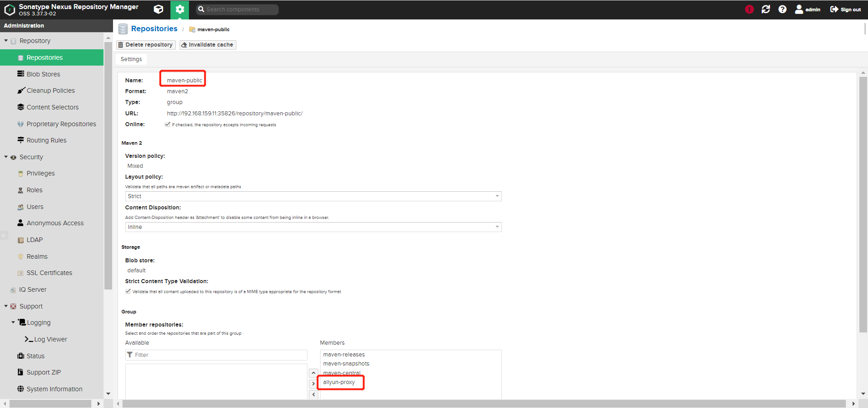Viewport: 868px width, 408px height.
Task: Click the Routing Rules signpost icon
Action: point(20,140)
